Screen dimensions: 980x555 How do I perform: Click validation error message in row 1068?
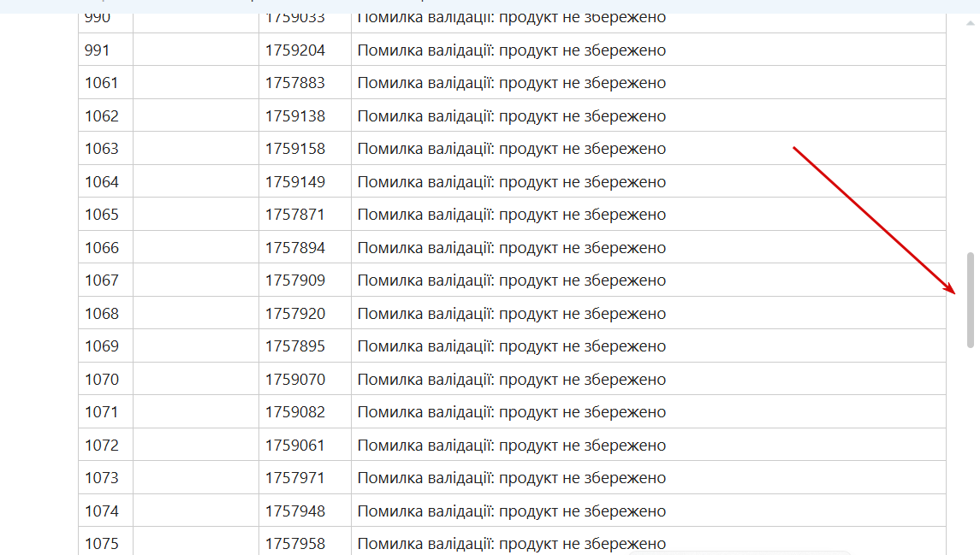pos(511,314)
